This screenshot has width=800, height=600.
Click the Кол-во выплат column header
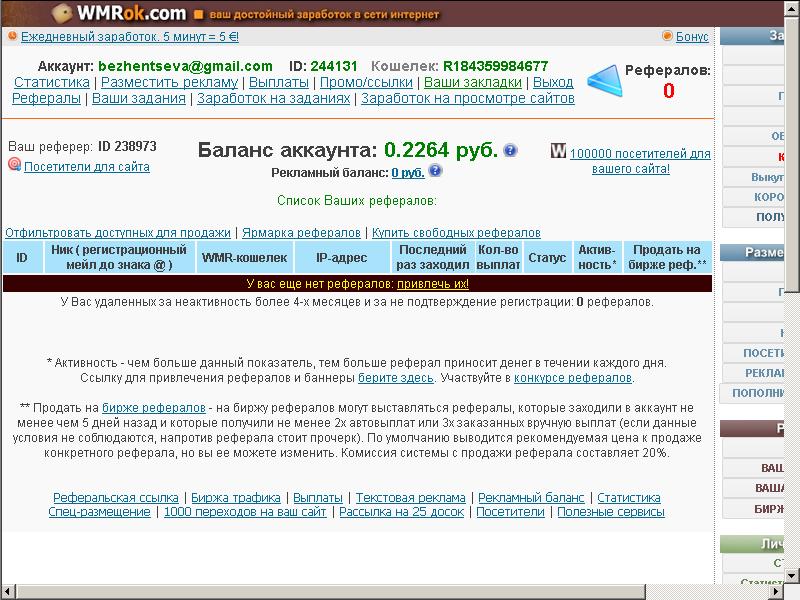pos(498,257)
